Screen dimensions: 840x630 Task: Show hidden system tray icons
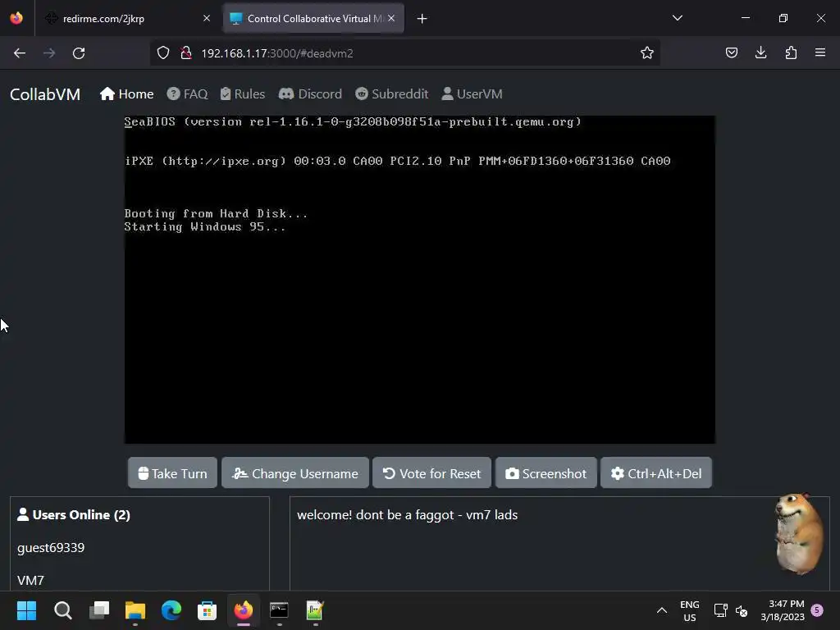pos(662,610)
